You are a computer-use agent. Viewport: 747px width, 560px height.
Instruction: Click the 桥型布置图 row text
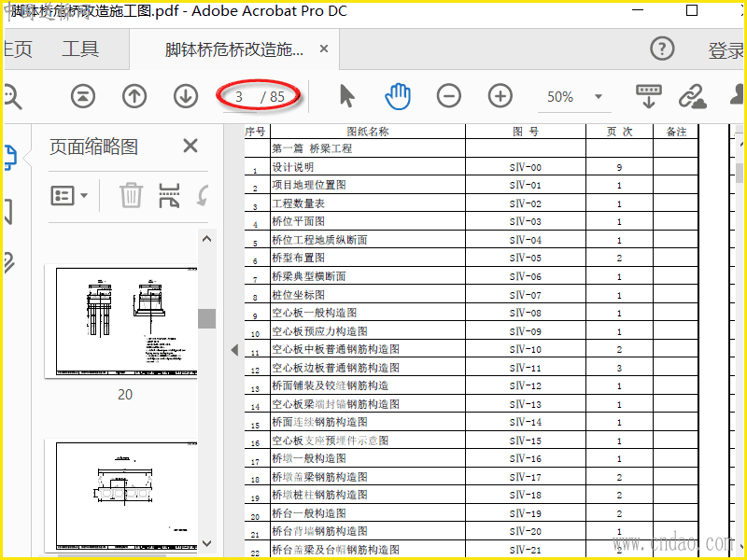[298, 259]
